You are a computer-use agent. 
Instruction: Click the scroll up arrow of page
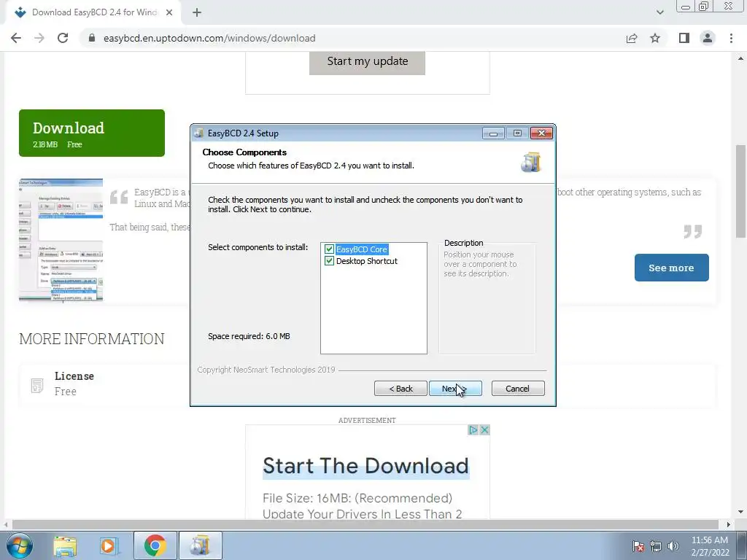coord(740,58)
